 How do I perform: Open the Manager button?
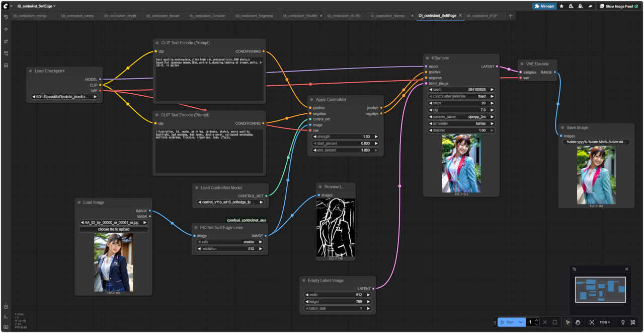coord(544,7)
